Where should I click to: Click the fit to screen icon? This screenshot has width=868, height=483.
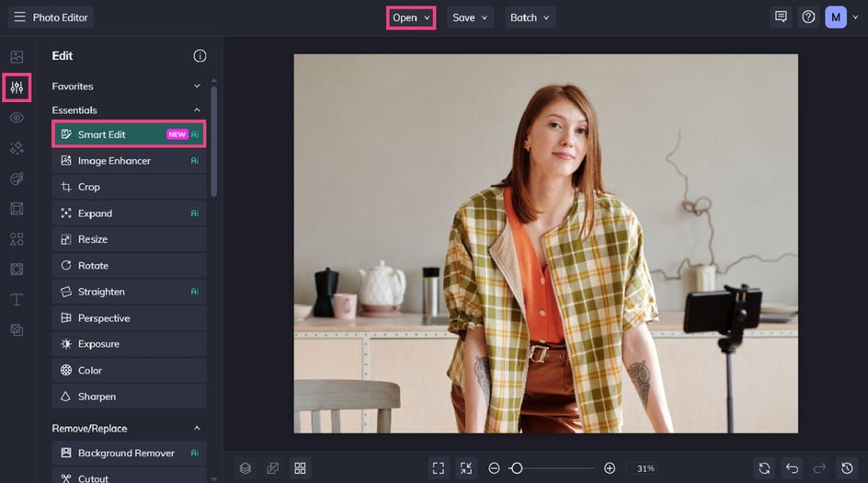pos(439,468)
